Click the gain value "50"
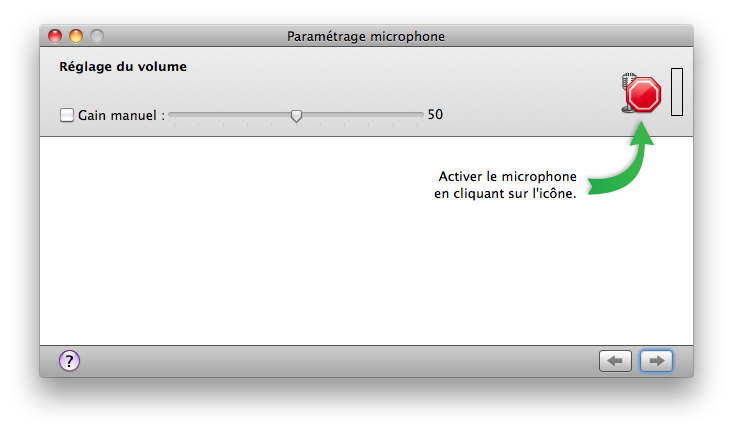Screen dimensions: 733x432 435,115
